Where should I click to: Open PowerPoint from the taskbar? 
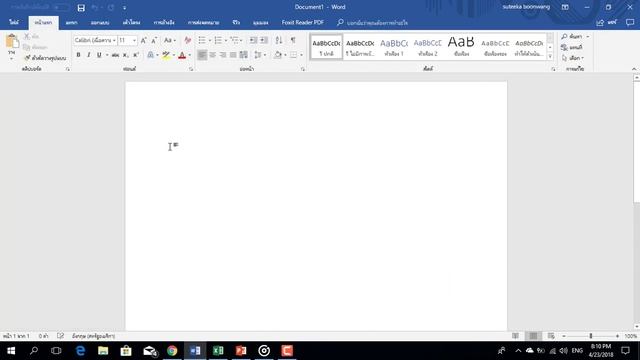coord(241,351)
